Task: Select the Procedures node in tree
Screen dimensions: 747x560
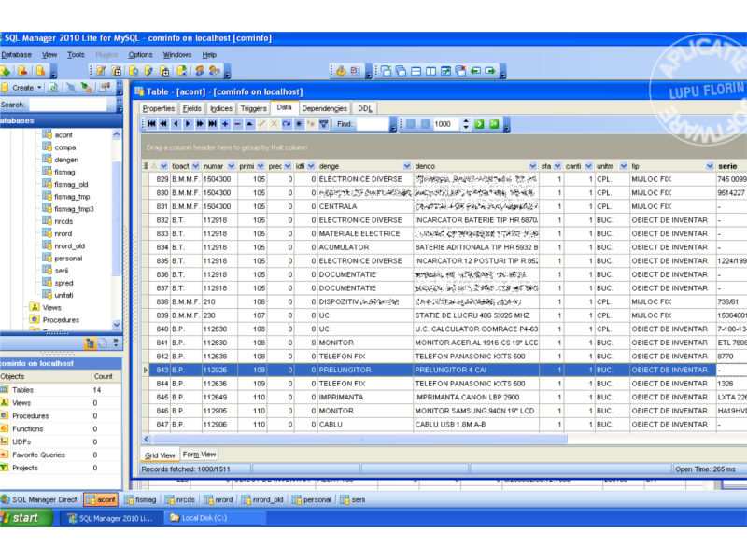Action: coord(61,320)
